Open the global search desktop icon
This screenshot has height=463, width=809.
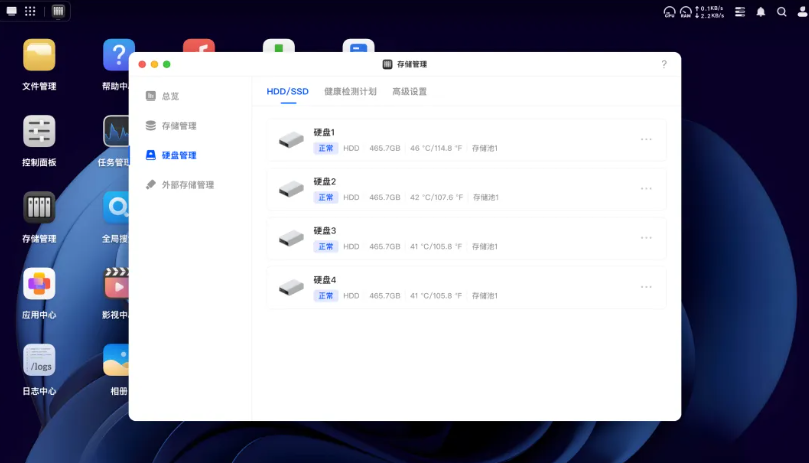pyautogui.click(x=116, y=207)
